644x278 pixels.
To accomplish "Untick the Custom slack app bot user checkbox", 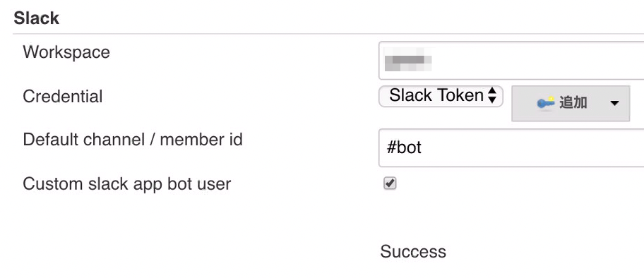I will tap(390, 183).
